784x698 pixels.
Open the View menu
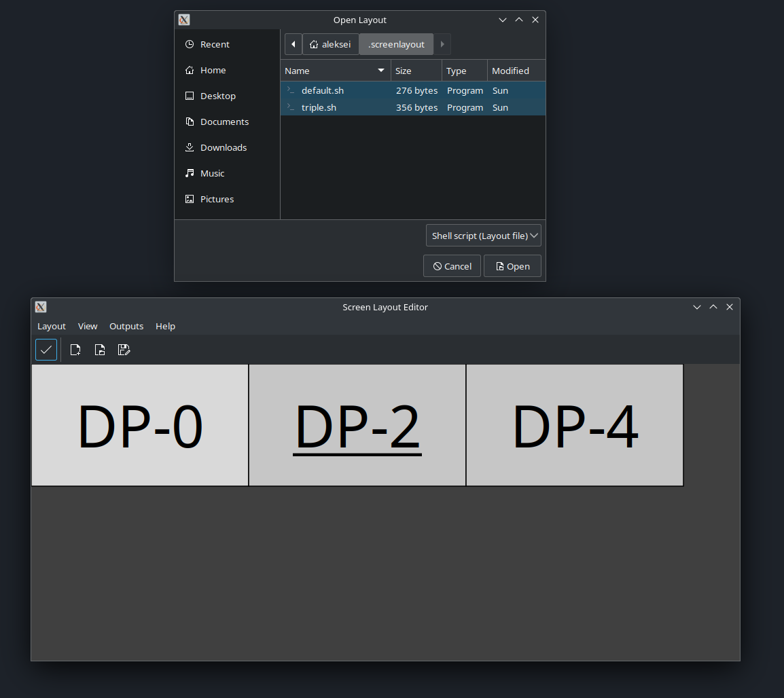point(88,326)
